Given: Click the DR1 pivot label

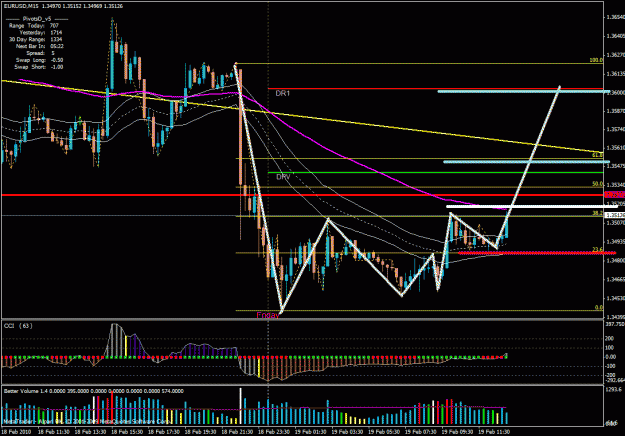Looking at the screenshot, I should pos(283,93).
